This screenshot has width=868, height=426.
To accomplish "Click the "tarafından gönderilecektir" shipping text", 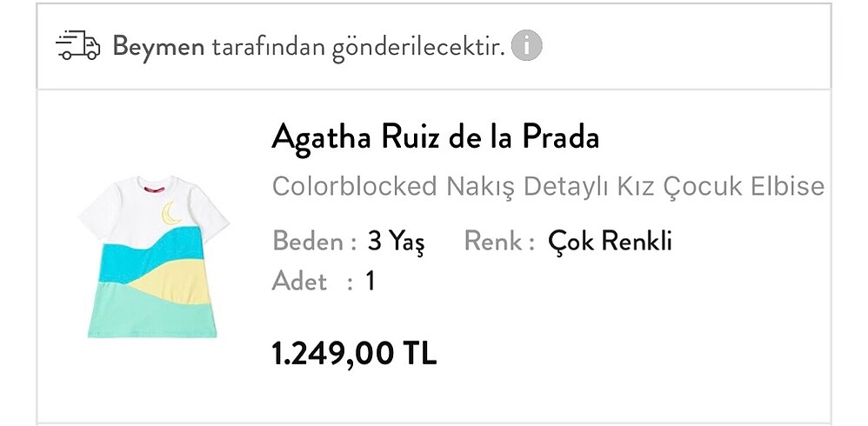I will 358,46.
